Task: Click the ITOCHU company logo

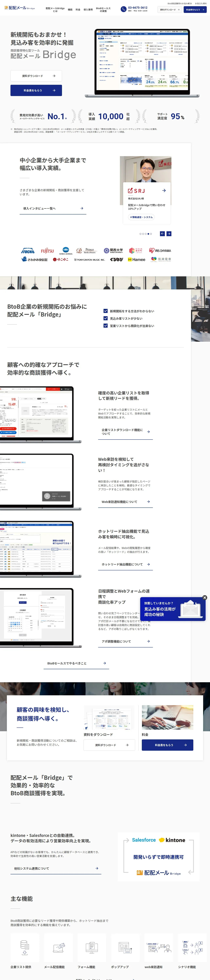Action: pyautogui.click(x=28, y=251)
